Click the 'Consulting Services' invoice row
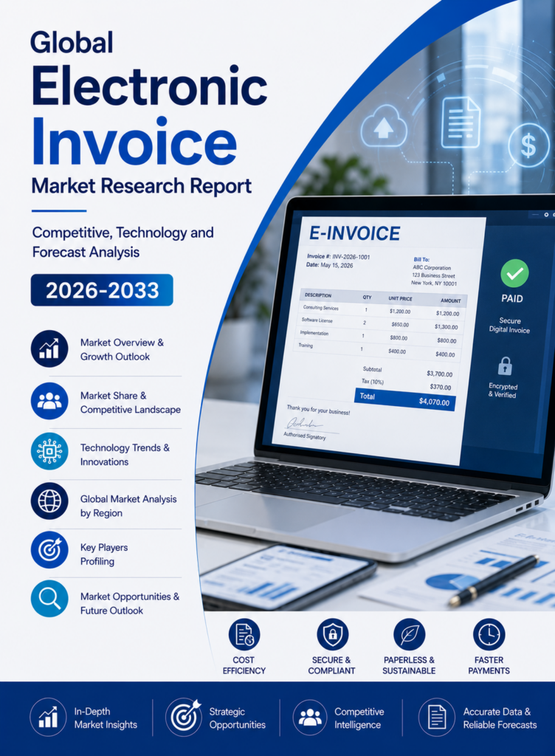 click(380, 311)
